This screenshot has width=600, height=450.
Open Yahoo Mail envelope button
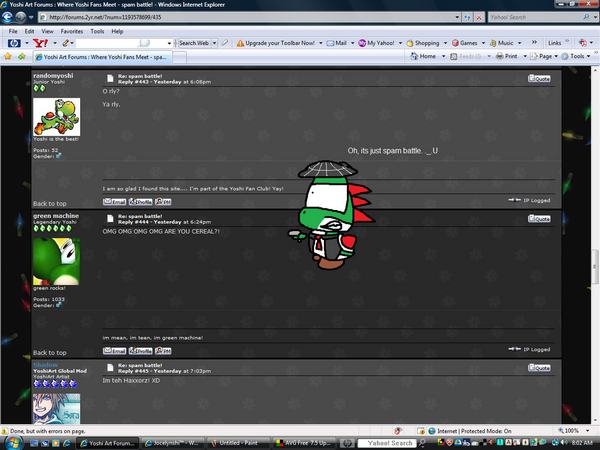point(336,43)
